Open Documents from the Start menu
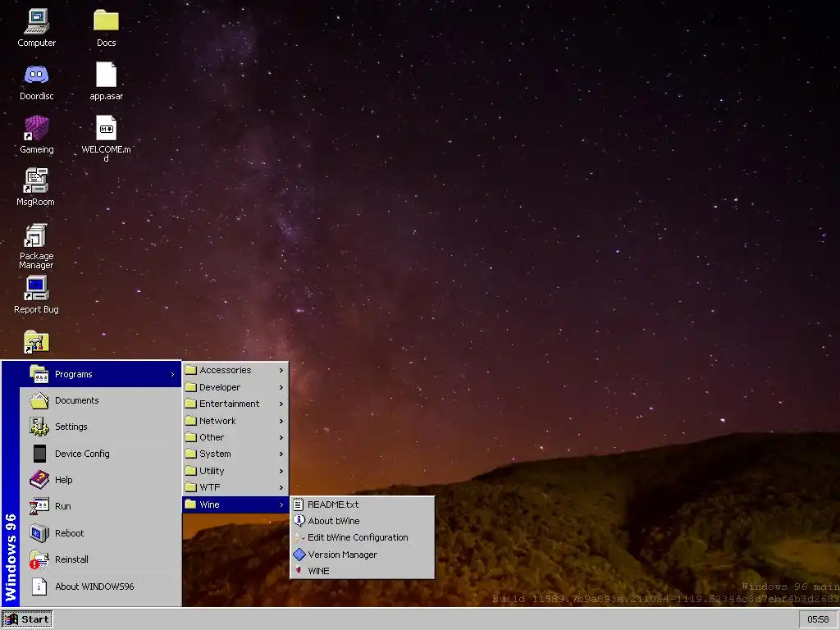The height and width of the screenshot is (630, 840). (101, 400)
